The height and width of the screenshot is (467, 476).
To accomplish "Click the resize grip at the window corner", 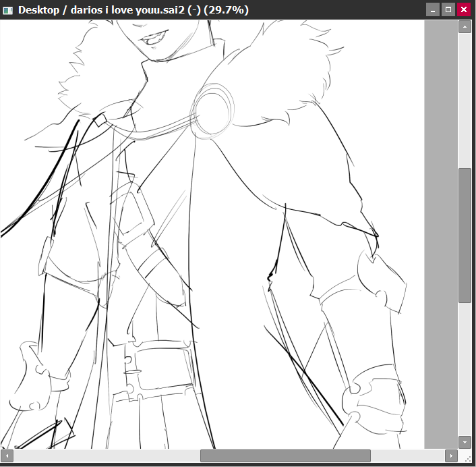I will click(x=467, y=458).
